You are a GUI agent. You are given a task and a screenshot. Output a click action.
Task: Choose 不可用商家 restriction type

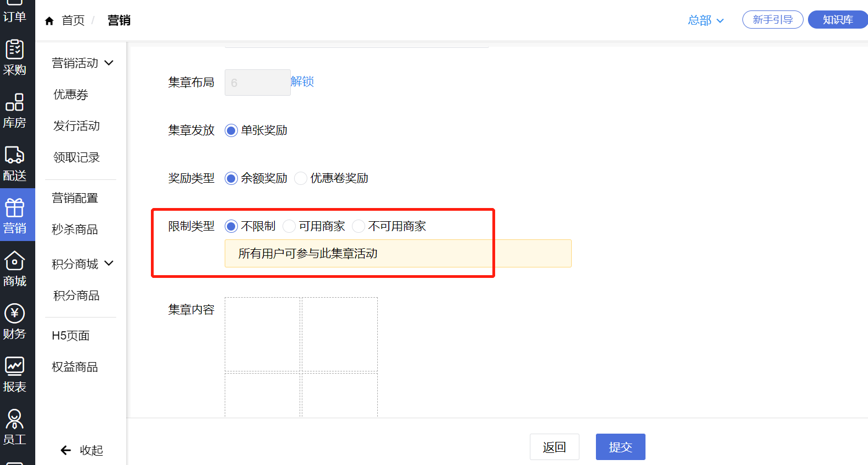[359, 226]
